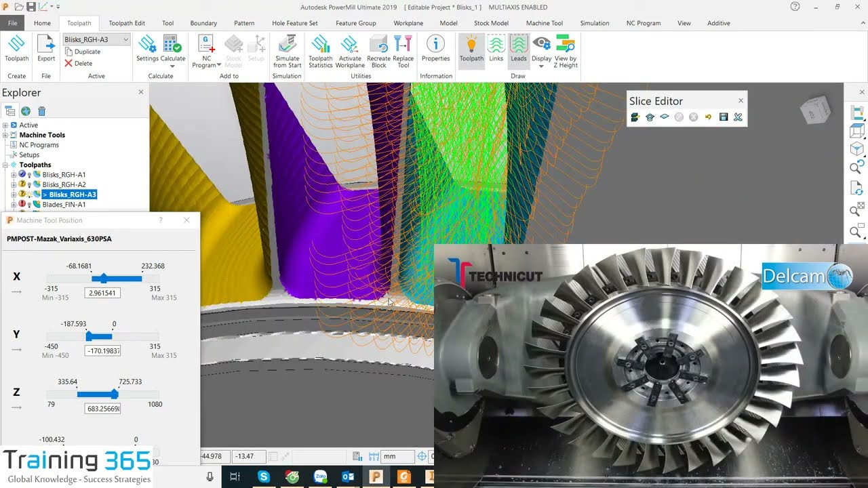
Task: Open the Simulation ribbon tab
Action: coord(595,23)
